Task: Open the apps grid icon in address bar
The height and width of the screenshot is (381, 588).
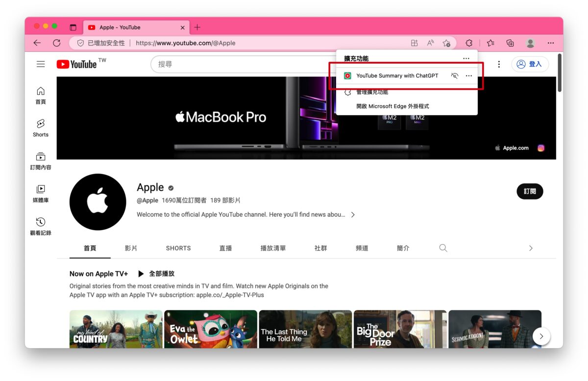Action: (x=415, y=43)
